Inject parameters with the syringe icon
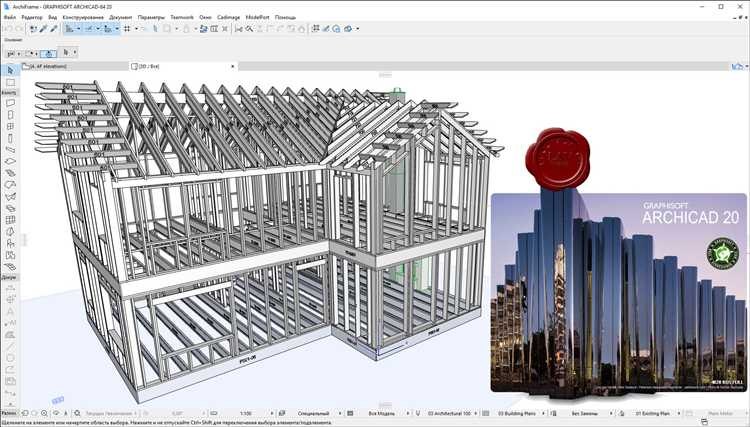The width and height of the screenshot is (750, 427). click(54, 29)
